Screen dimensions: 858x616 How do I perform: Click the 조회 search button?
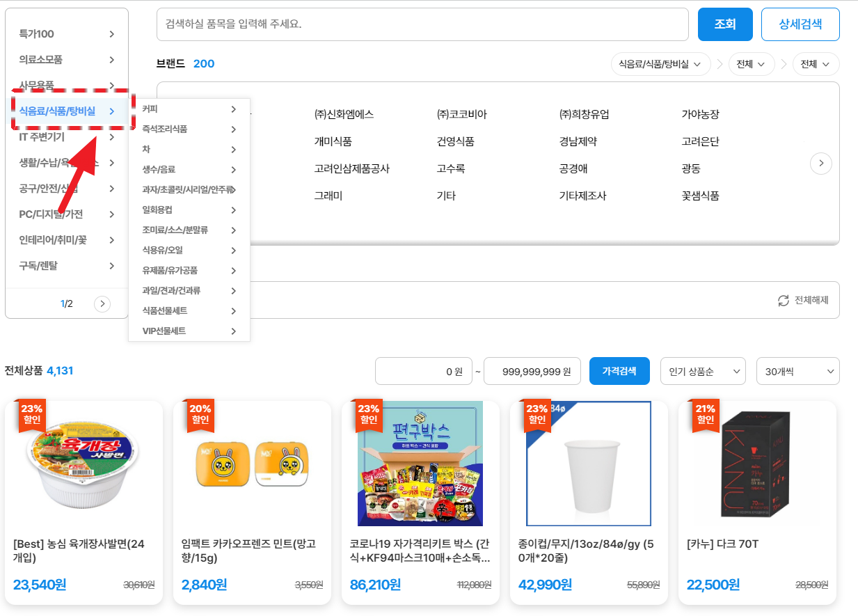coord(725,24)
